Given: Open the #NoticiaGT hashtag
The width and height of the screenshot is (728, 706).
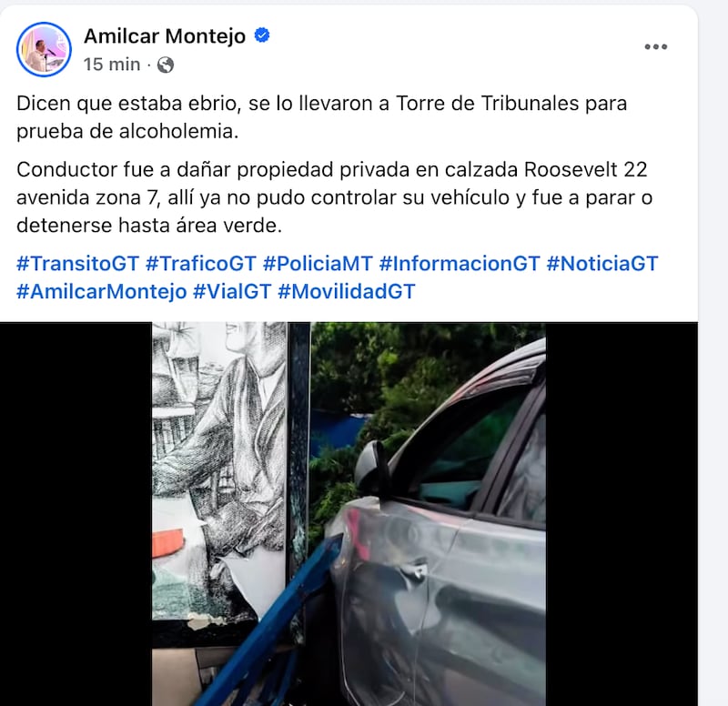Looking at the screenshot, I should pyautogui.click(x=602, y=264).
